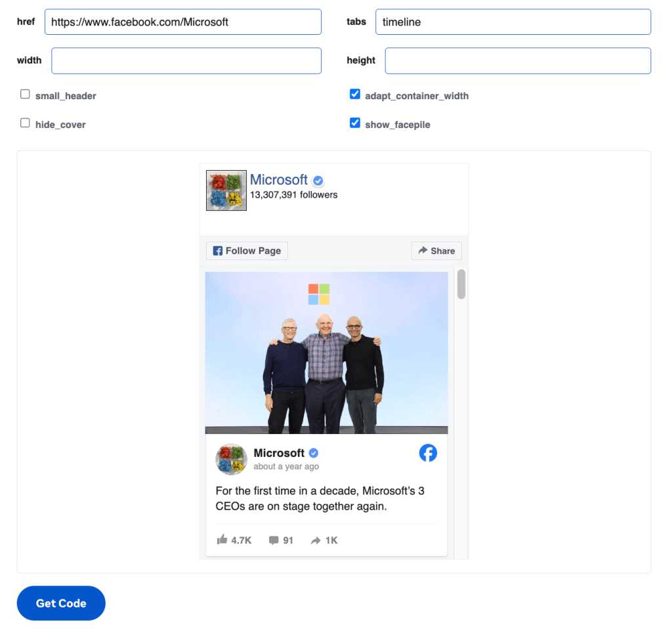Image resolution: width=672 pixels, height=629 pixels.
Task: Click into the height input field
Action: pyautogui.click(x=518, y=60)
